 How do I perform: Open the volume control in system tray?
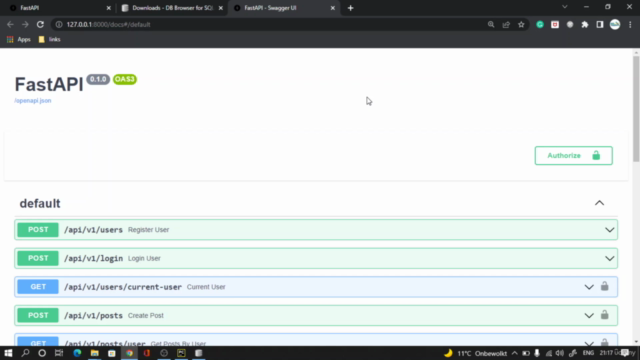(x=560, y=353)
